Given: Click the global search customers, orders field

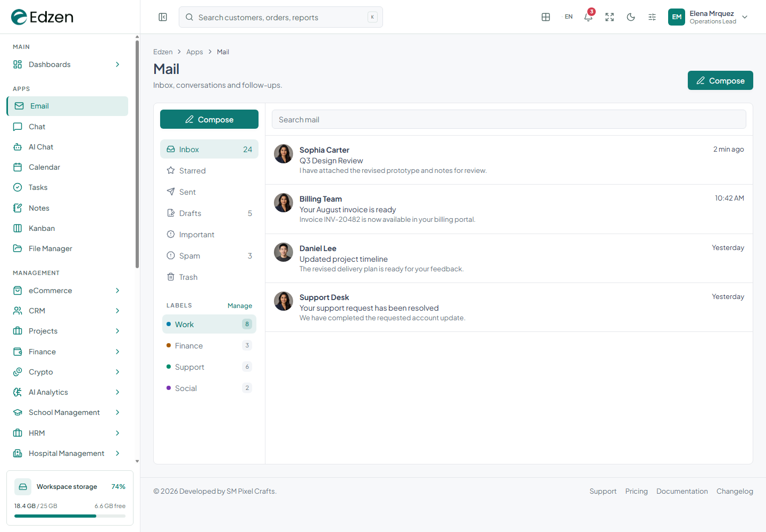Looking at the screenshot, I should (x=281, y=17).
